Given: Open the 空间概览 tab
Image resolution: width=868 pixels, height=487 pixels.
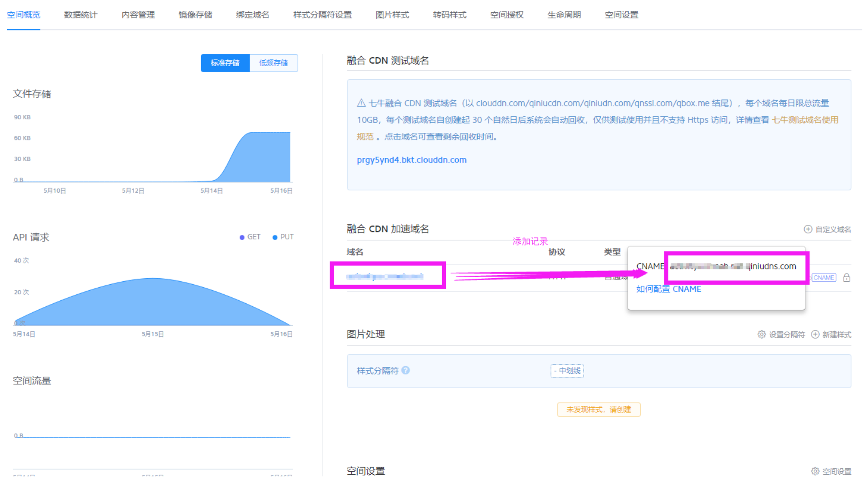Looking at the screenshot, I should click(x=23, y=15).
